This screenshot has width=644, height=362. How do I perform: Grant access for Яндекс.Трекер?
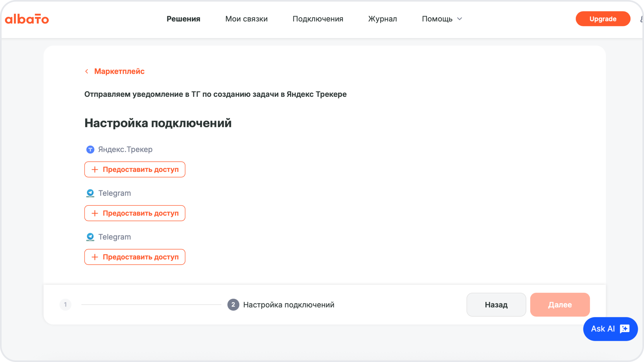(135, 169)
